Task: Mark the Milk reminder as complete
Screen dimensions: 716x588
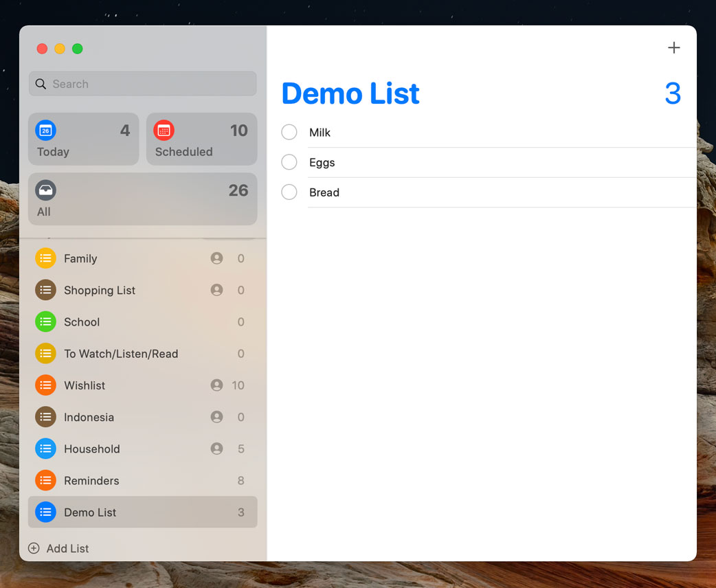Action: [289, 132]
